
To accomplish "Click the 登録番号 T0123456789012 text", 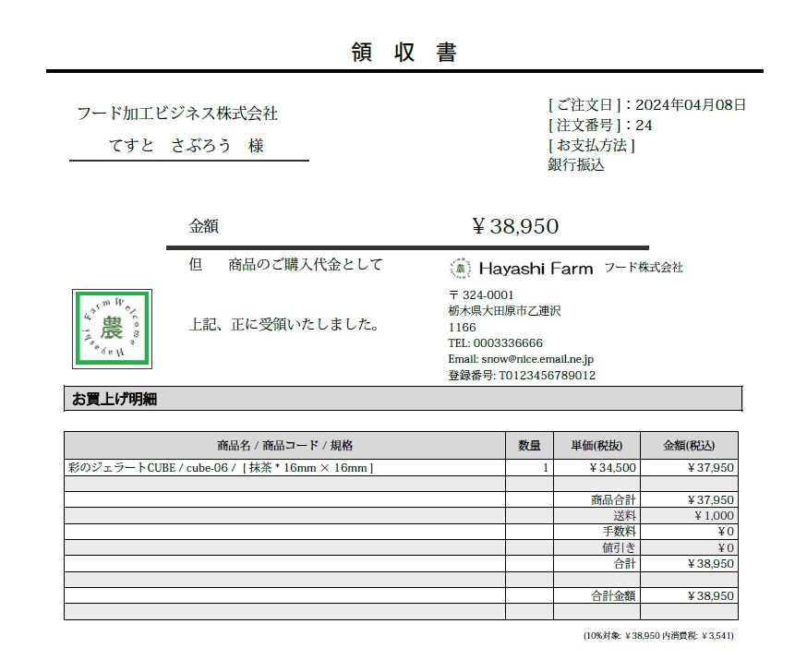I will tap(522, 375).
